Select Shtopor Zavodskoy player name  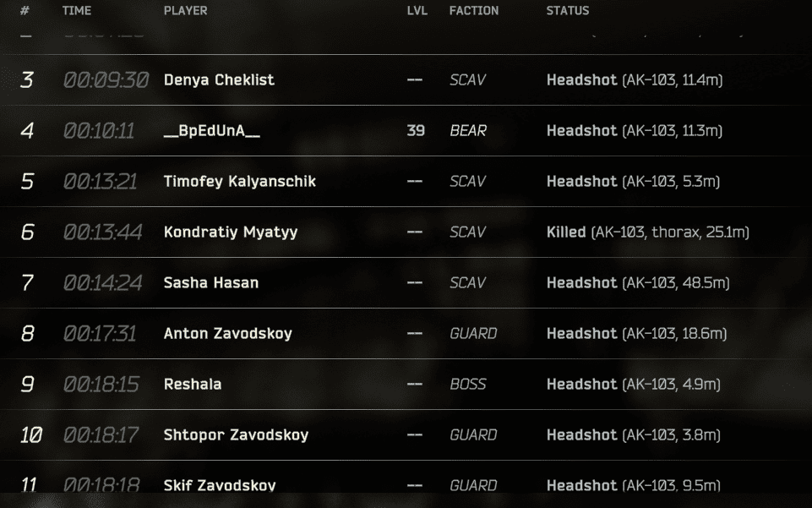(x=236, y=435)
